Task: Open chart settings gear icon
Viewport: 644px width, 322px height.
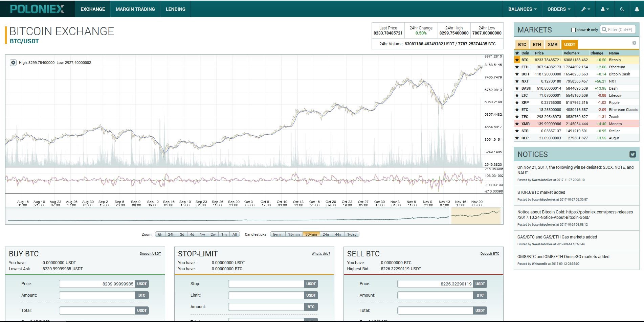Action: (x=13, y=63)
